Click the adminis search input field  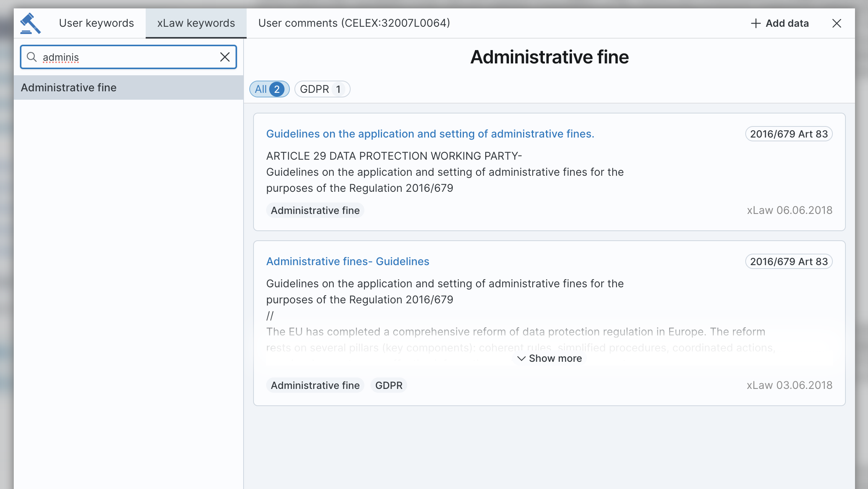pos(126,57)
